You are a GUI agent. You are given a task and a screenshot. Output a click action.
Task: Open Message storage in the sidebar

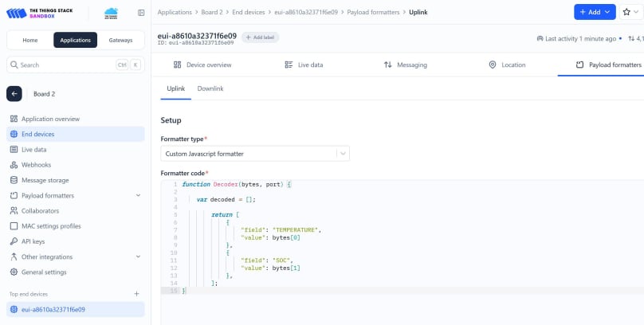(76, 180)
